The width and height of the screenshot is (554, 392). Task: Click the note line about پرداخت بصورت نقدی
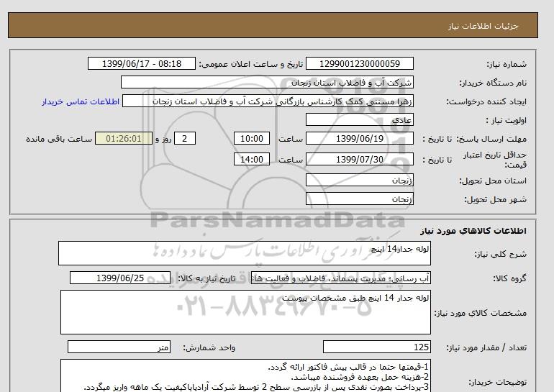point(257,387)
